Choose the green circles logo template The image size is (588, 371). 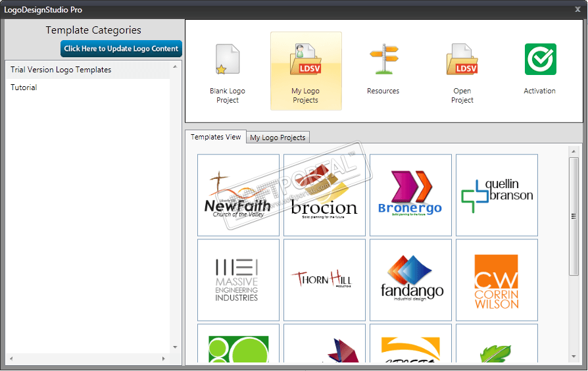pyautogui.click(x=239, y=344)
